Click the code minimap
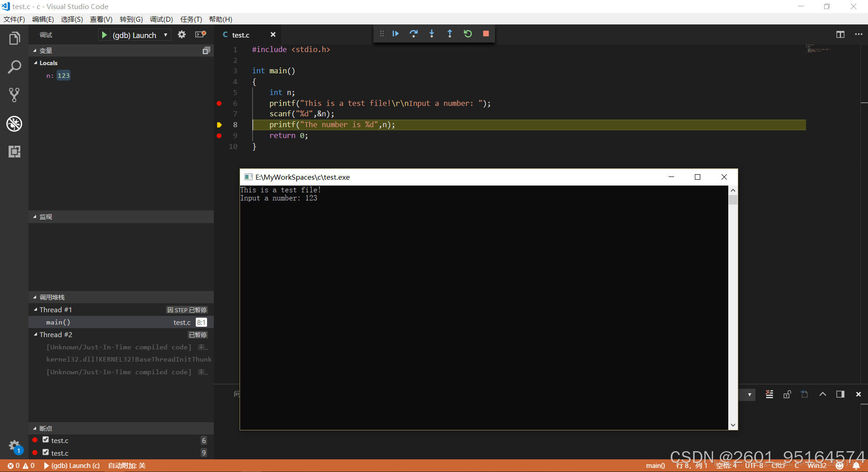The image size is (868, 472). 819,49
